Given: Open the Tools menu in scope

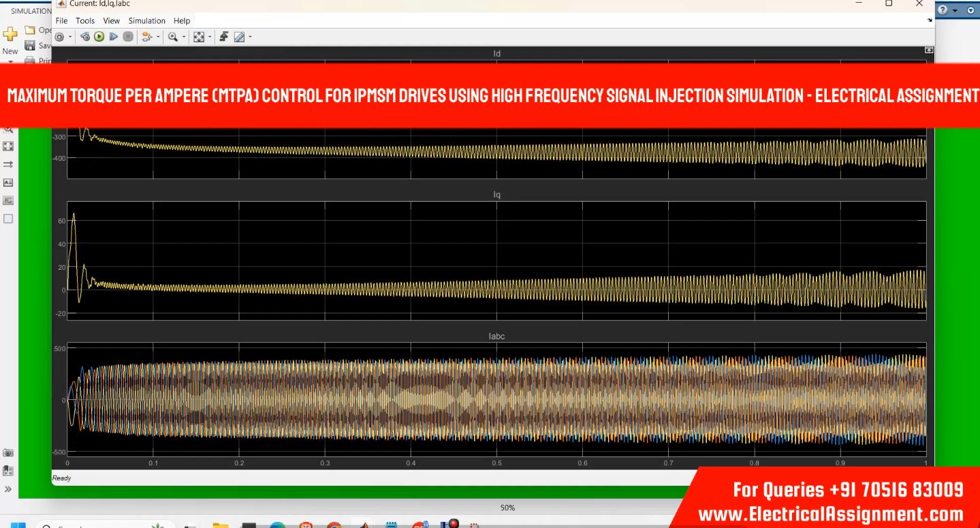Looking at the screenshot, I should click(x=85, y=21).
